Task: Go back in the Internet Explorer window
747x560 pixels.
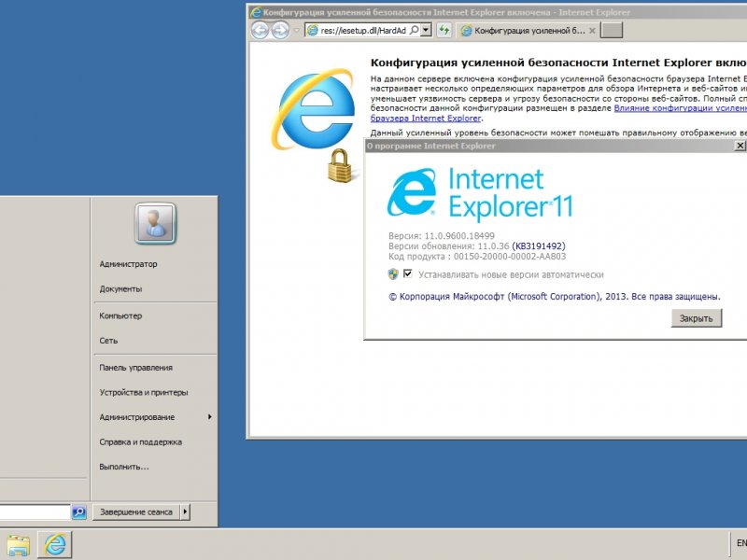Action: click(261, 31)
